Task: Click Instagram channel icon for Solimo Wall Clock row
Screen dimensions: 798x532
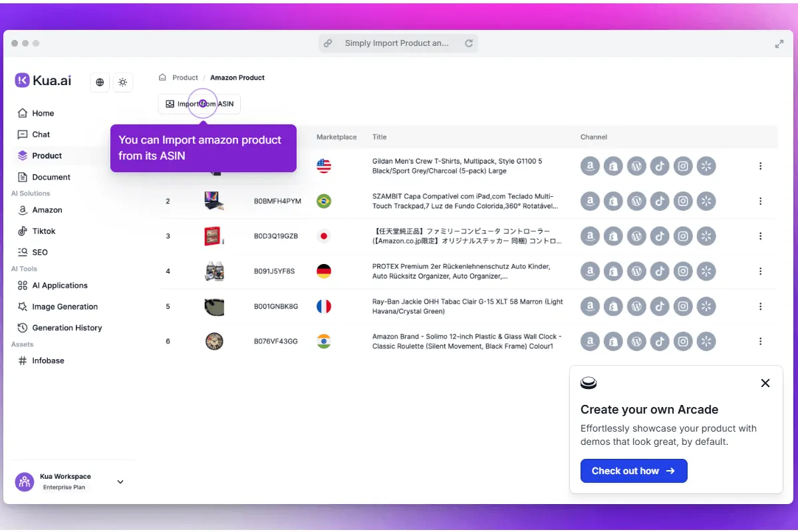Action: pos(683,342)
